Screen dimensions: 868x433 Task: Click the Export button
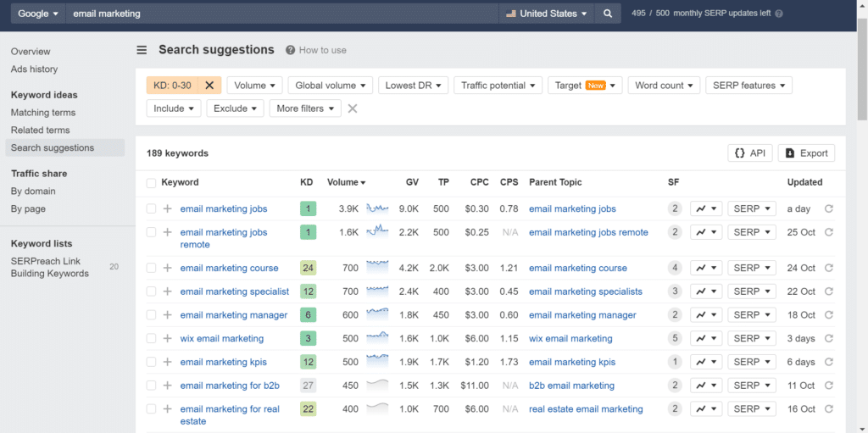pos(807,153)
